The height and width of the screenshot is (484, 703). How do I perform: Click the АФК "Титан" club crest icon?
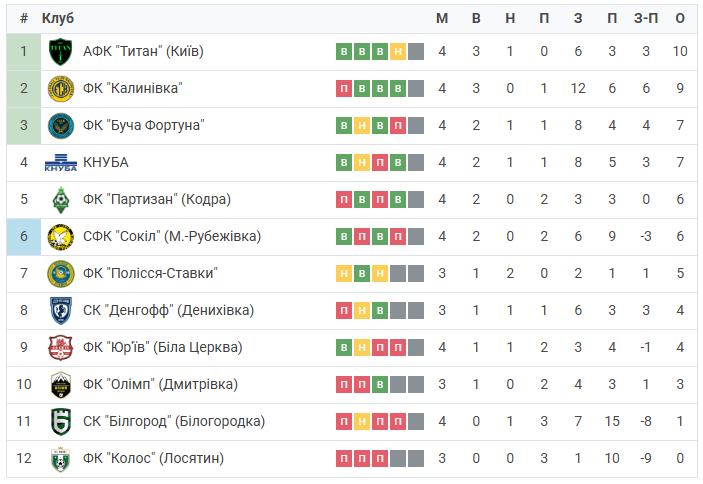pos(61,52)
